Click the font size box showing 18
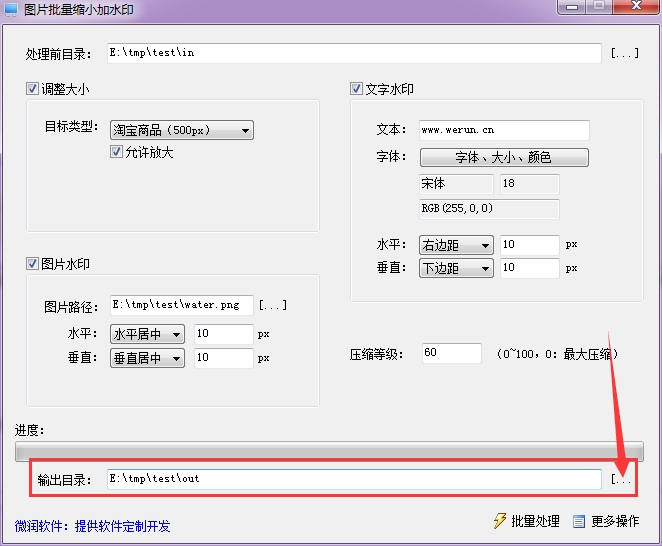Screen dimensions: 662x546 point(530,184)
